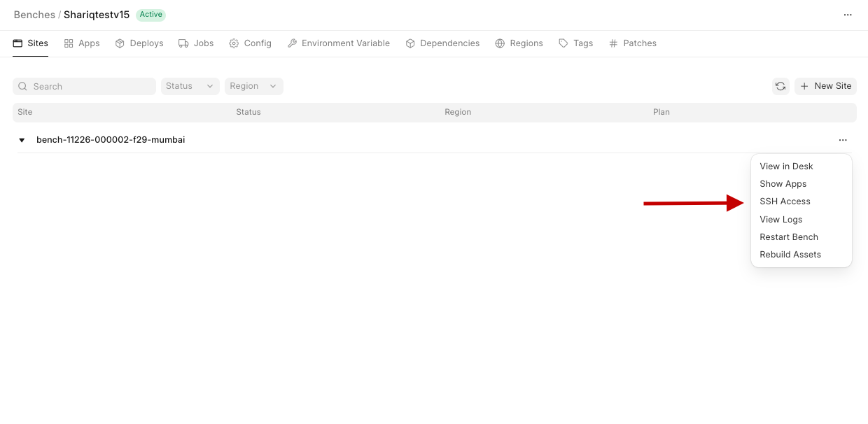This screenshot has width=868, height=424.
Task: Open the Patches tab
Action: [x=633, y=43]
